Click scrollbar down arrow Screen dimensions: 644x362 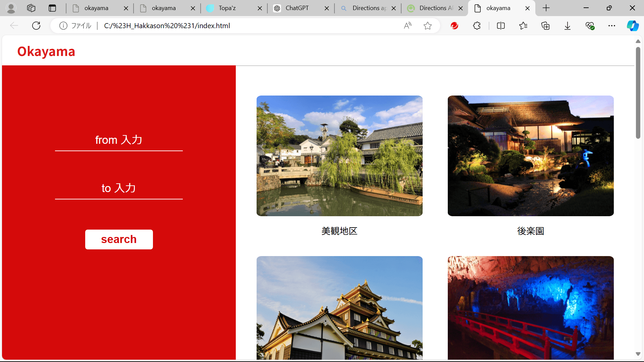coord(638,354)
